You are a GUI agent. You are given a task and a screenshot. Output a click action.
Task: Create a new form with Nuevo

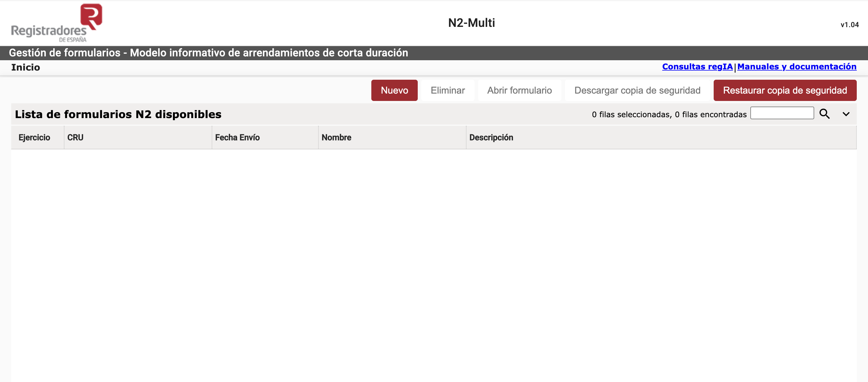[x=394, y=90]
